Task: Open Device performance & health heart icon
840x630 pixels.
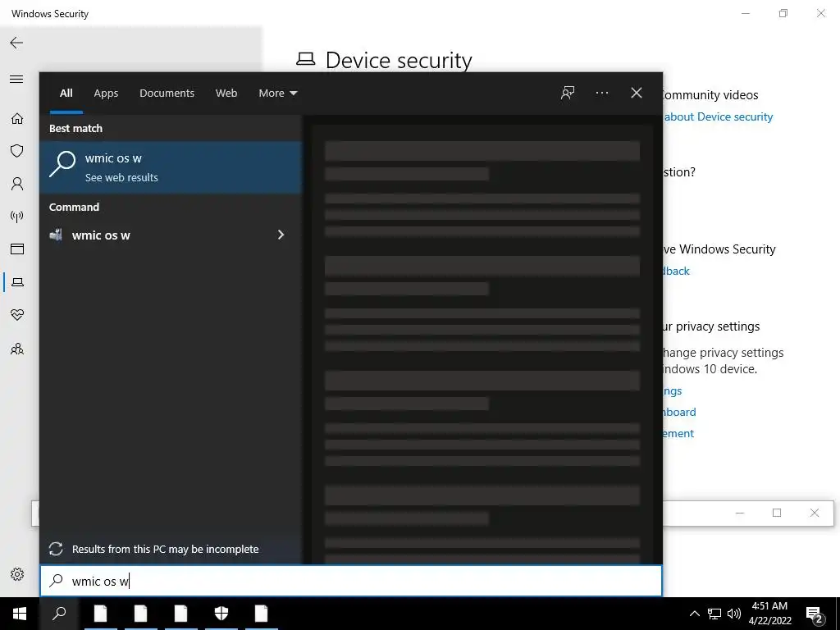Action: pos(17,315)
